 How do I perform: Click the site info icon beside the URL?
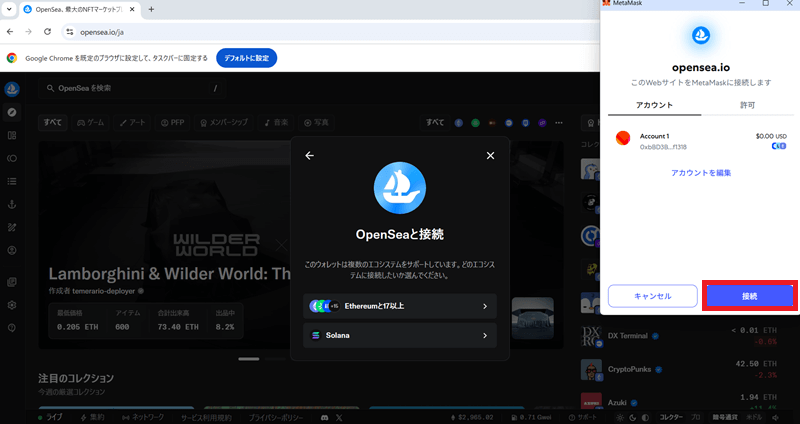pos(70,32)
